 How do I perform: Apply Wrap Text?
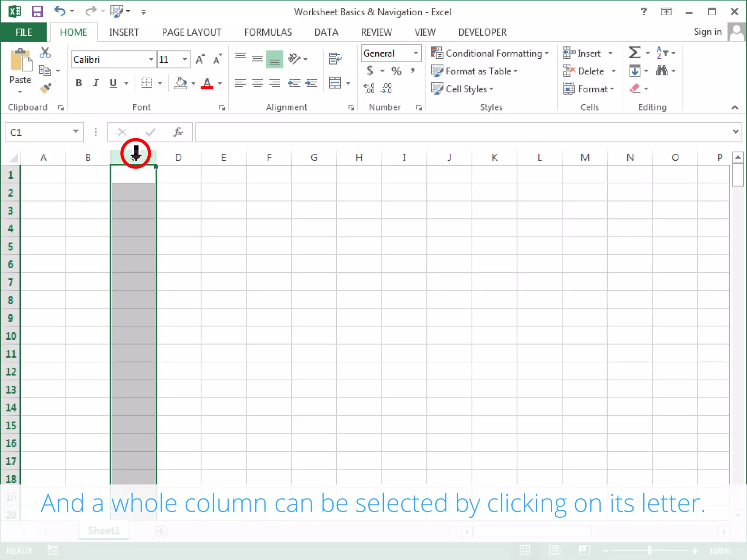335,58
